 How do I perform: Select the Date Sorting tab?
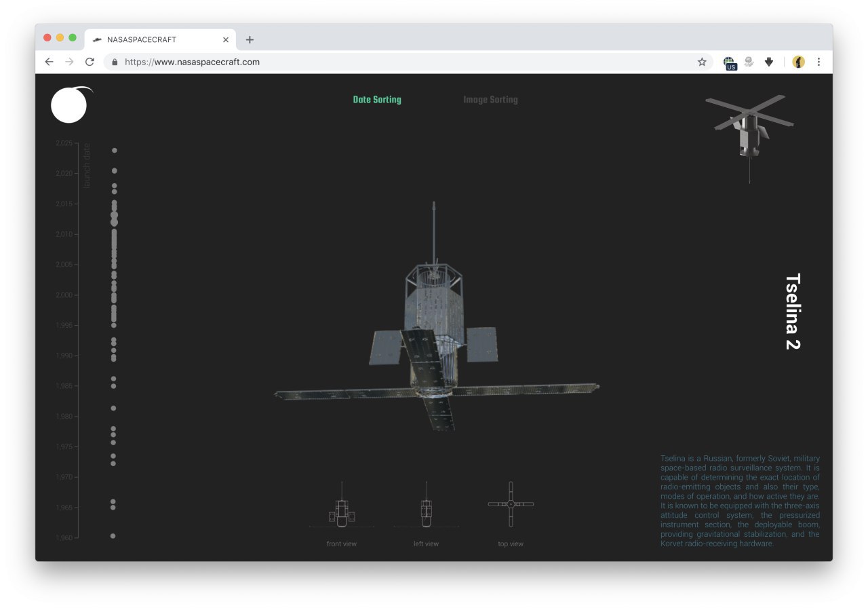pyautogui.click(x=377, y=100)
